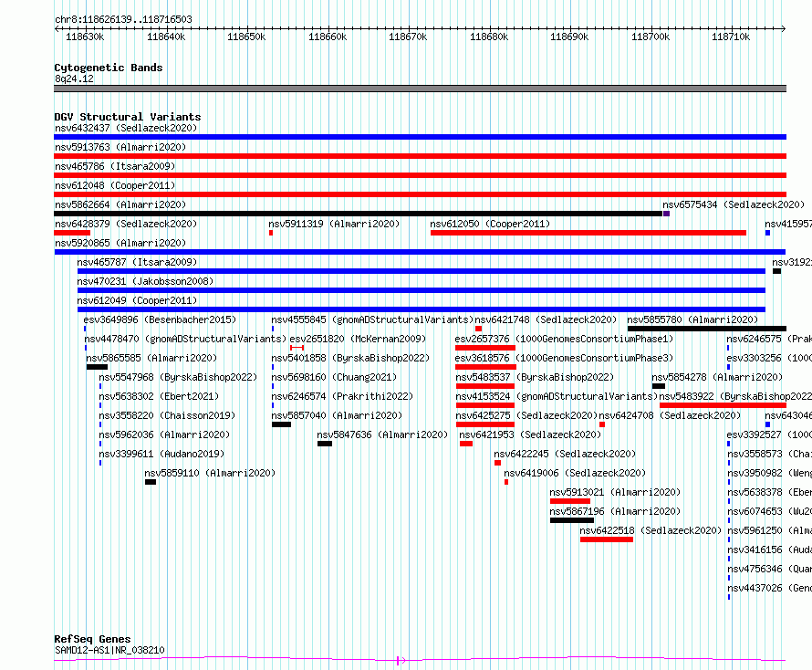Open esv2657376 (1000GenomesConsortiumPhase1) label

coord(564,339)
